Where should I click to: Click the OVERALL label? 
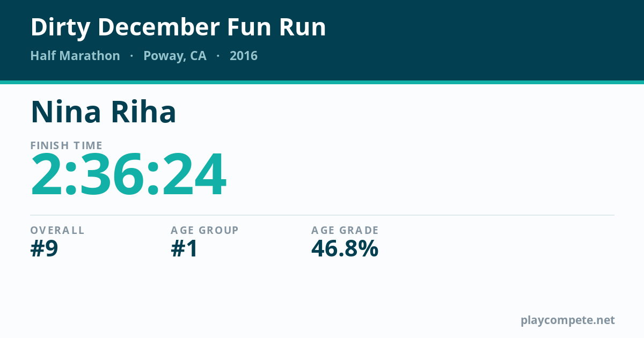click(57, 230)
